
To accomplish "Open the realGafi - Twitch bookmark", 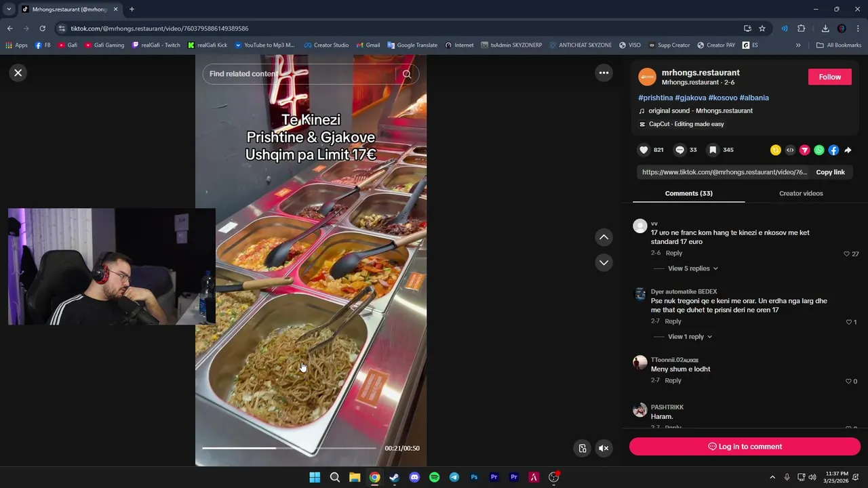I will pos(156,45).
